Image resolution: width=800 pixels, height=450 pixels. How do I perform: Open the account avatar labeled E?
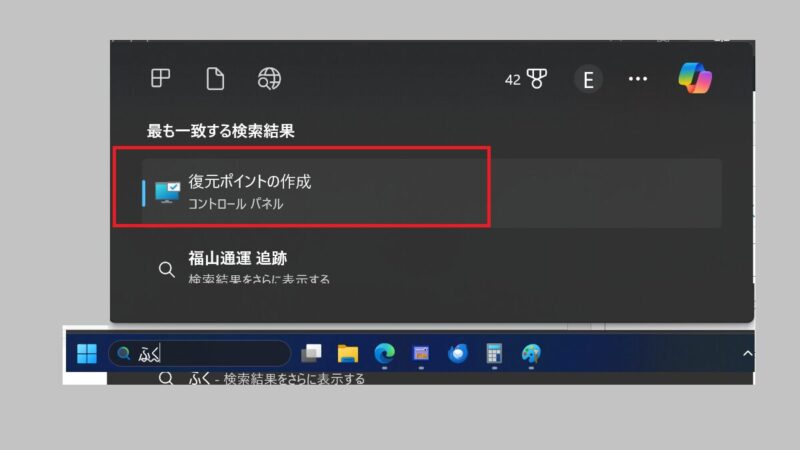tap(588, 80)
